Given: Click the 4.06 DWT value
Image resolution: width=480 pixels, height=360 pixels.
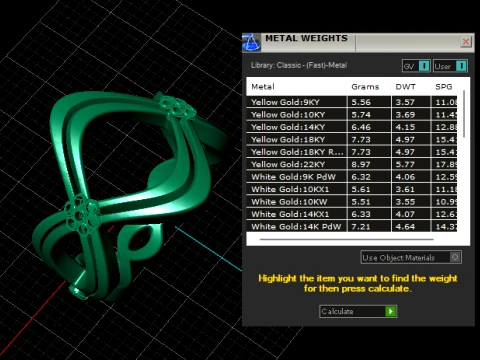Looking at the screenshot, I should (x=405, y=177).
